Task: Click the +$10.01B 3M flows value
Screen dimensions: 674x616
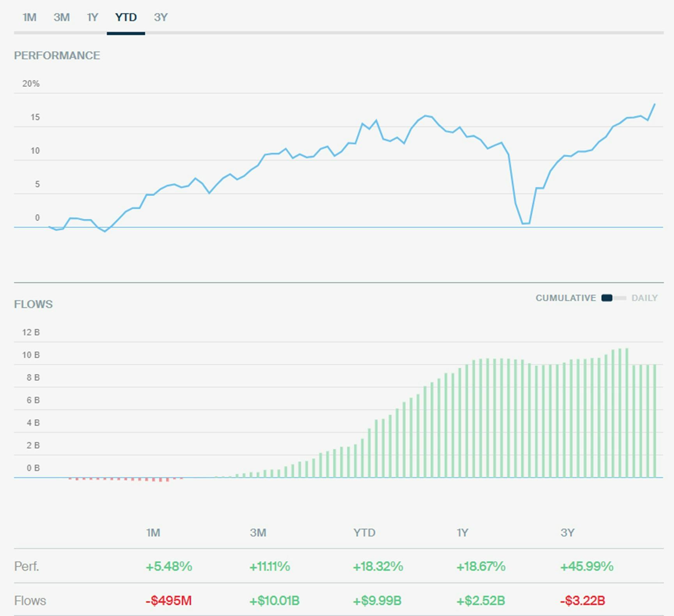Action: pos(274,600)
